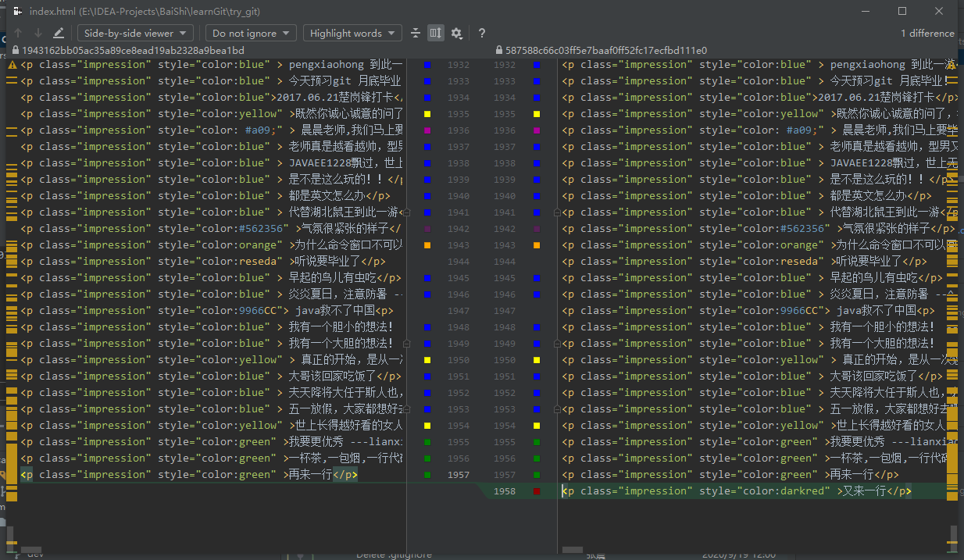This screenshot has width=964, height=560.
Task: Collapse fold marker at right line 1949
Action: click(557, 344)
